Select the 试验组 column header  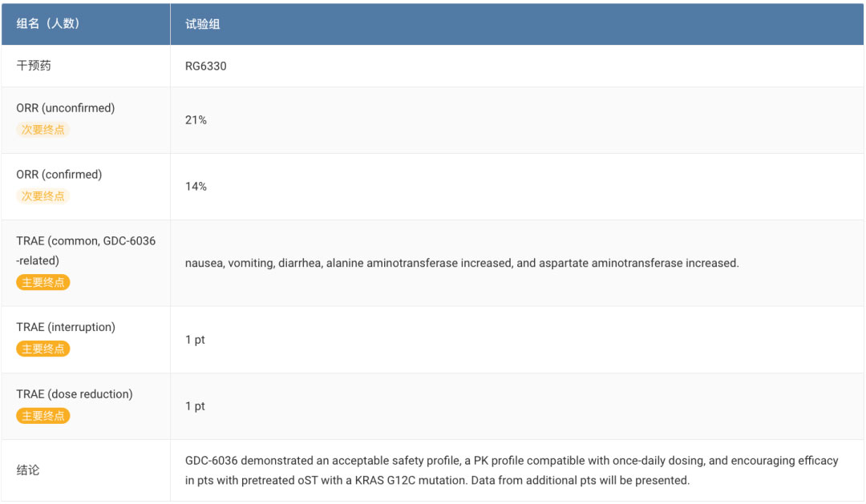[x=202, y=24]
